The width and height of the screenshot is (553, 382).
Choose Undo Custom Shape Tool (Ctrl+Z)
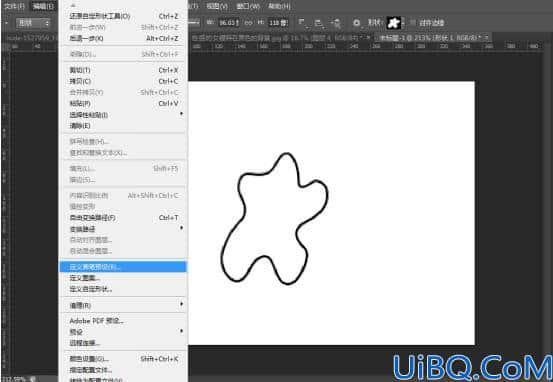pos(123,16)
